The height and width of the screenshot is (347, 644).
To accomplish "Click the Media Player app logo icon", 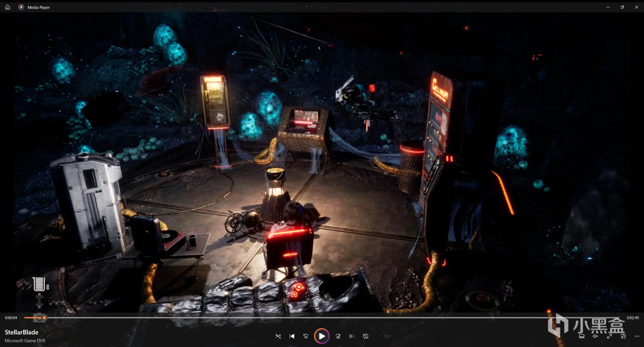I will [21, 7].
